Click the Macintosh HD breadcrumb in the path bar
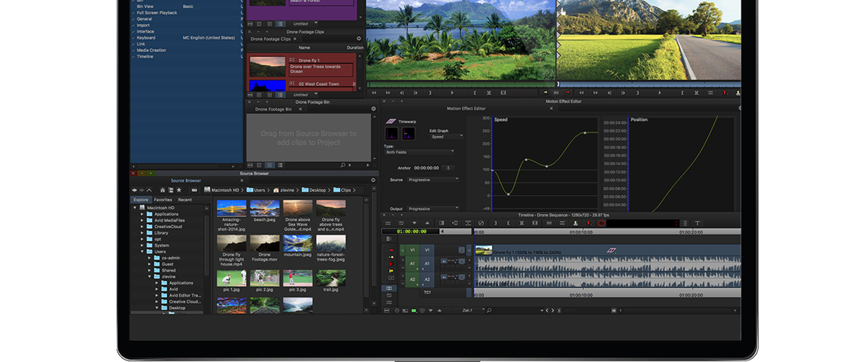 coord(221,190)
